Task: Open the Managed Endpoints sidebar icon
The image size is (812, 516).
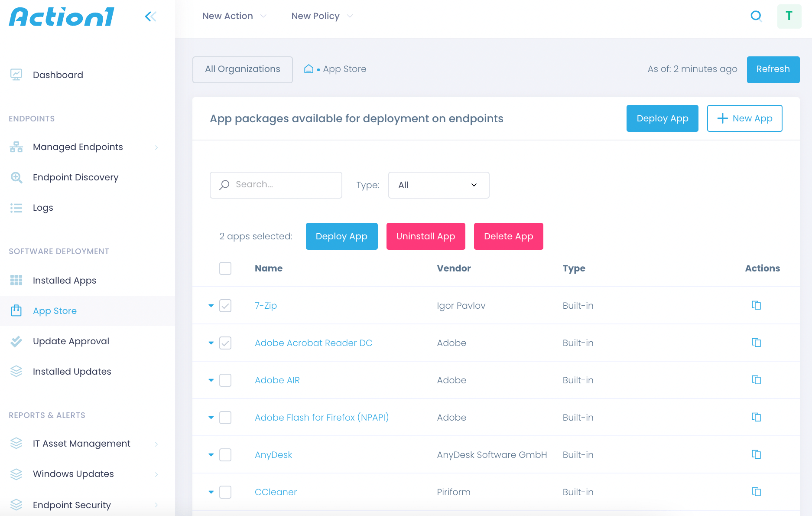Action: (x=16, y=147)
